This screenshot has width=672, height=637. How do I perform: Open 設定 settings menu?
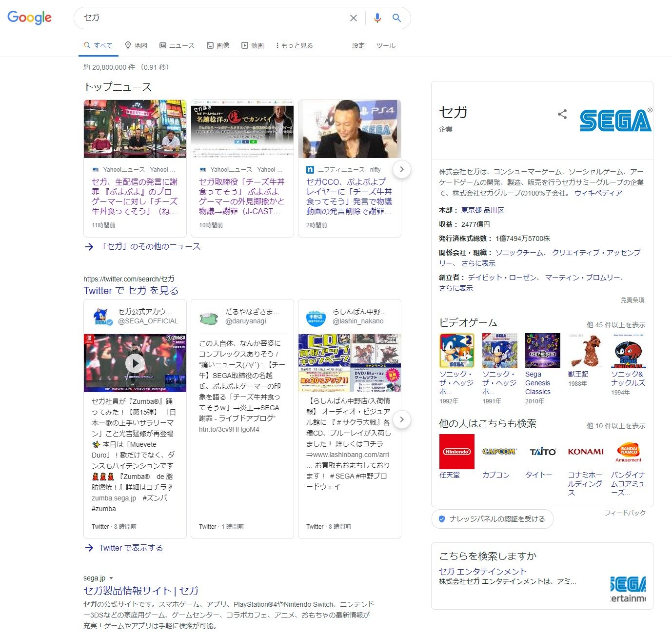(x=358, y=45)
